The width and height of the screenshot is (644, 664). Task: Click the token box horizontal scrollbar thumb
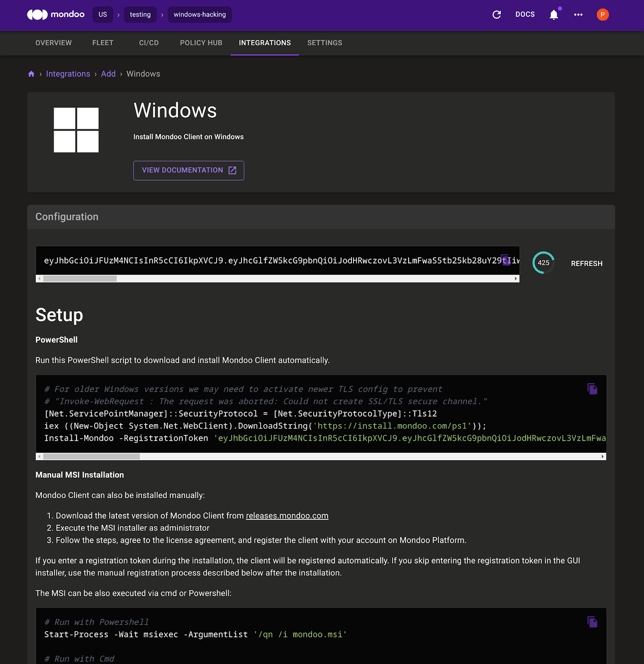coord(80,279)
